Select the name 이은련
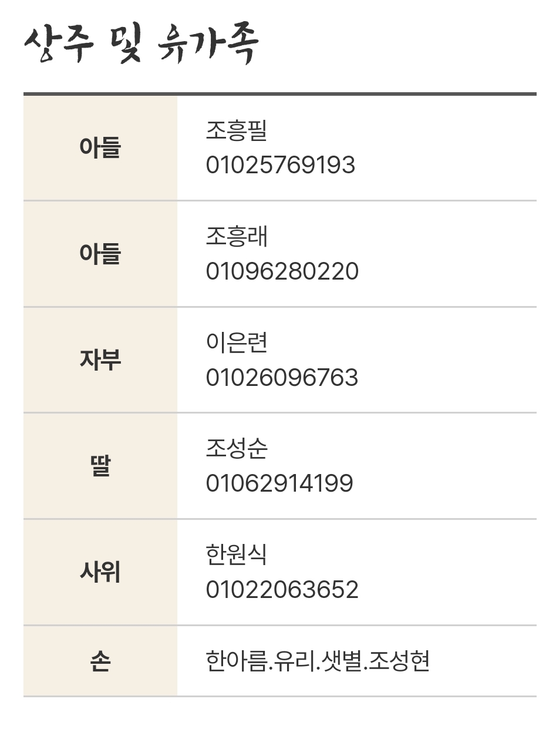 tap(236, 342)
